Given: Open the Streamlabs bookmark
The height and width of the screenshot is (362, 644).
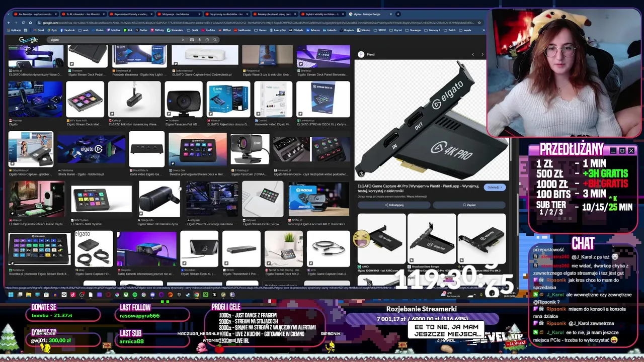Looking at the screenshot, I should (174, 30).
